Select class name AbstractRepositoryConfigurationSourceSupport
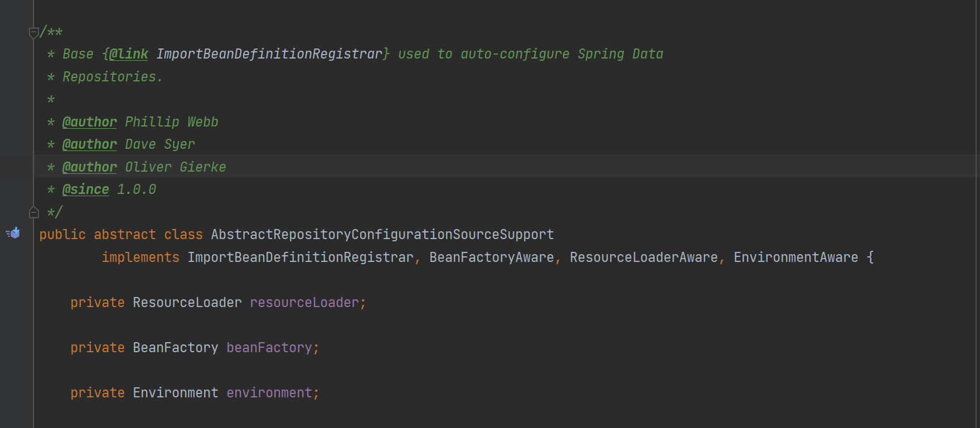Viewport: 980px width, 428px height. [382, 235]
